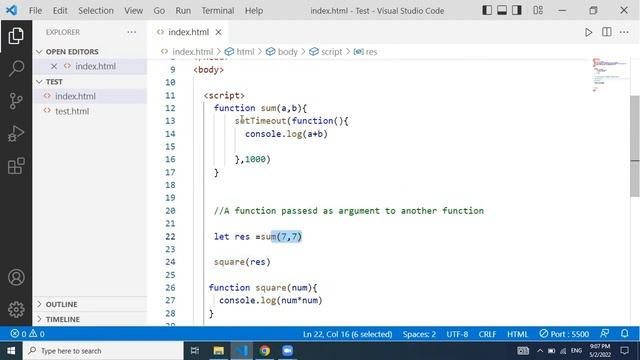This screenshot has height=360, width=640.
Task: Open Explorer views and more actions ellipsis
Action: 131,32
